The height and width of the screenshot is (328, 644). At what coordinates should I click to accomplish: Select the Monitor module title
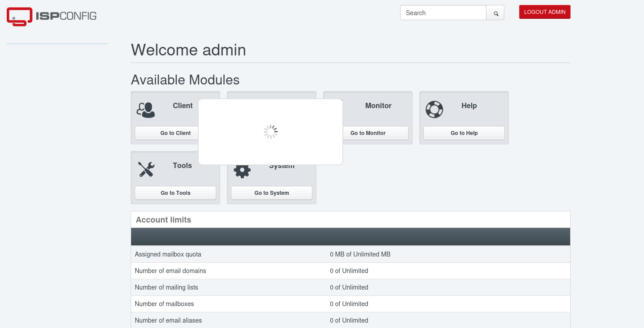pyautogui.click(x=378, y=106)
